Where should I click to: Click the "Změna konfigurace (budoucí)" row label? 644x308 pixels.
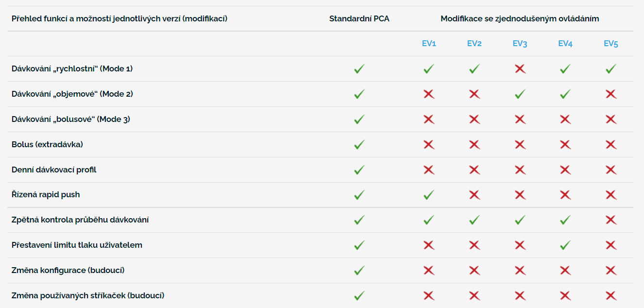pyautogui.click(x=71, y=270)
